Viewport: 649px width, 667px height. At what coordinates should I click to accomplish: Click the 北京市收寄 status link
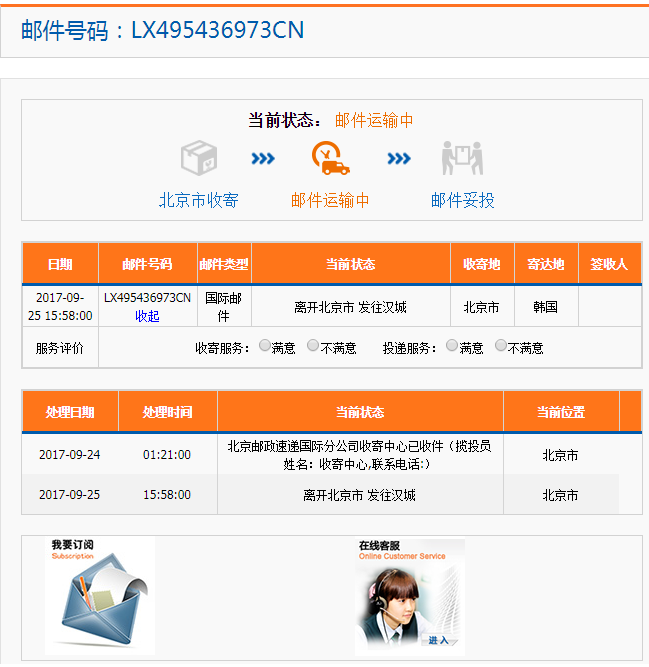pyautogui.click(x=198, y=200)
